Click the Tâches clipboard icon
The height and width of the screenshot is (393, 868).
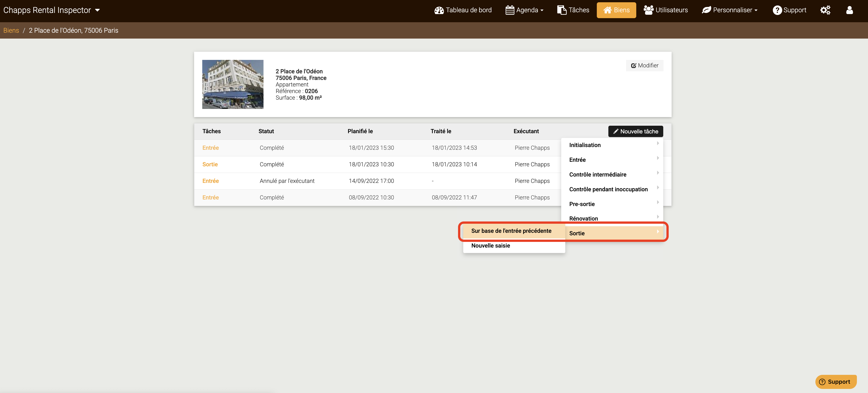pyautogui.click(x=561, y=10)
